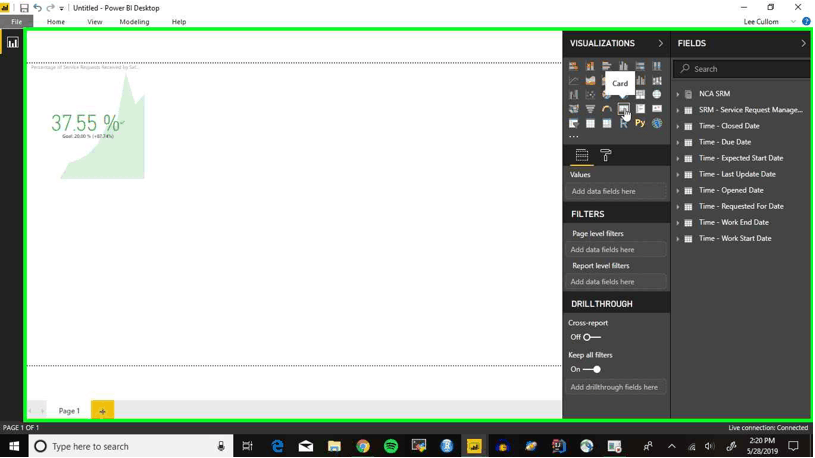Select the Stacked column chart visualization
The height and width of the screenshot is (458, 815).
click(x=590, y=66)
